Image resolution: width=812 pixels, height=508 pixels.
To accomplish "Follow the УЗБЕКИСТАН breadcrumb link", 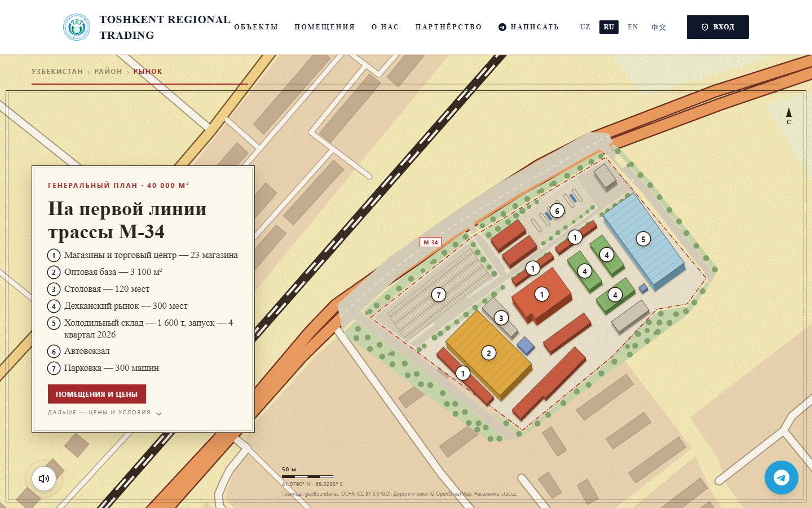I will click(58, 72).
